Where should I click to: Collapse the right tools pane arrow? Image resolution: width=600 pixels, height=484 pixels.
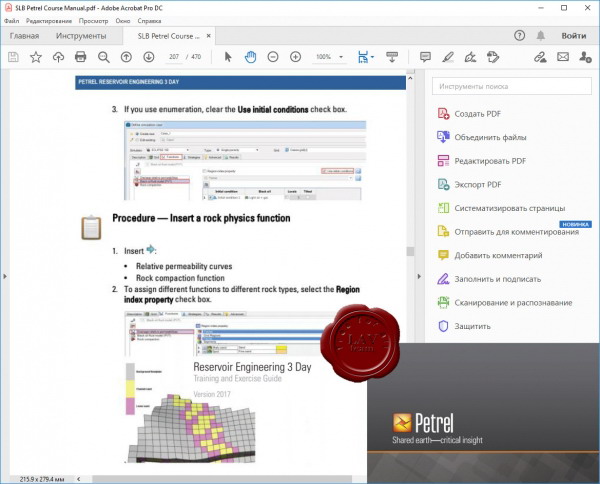[x=419, y=276]
